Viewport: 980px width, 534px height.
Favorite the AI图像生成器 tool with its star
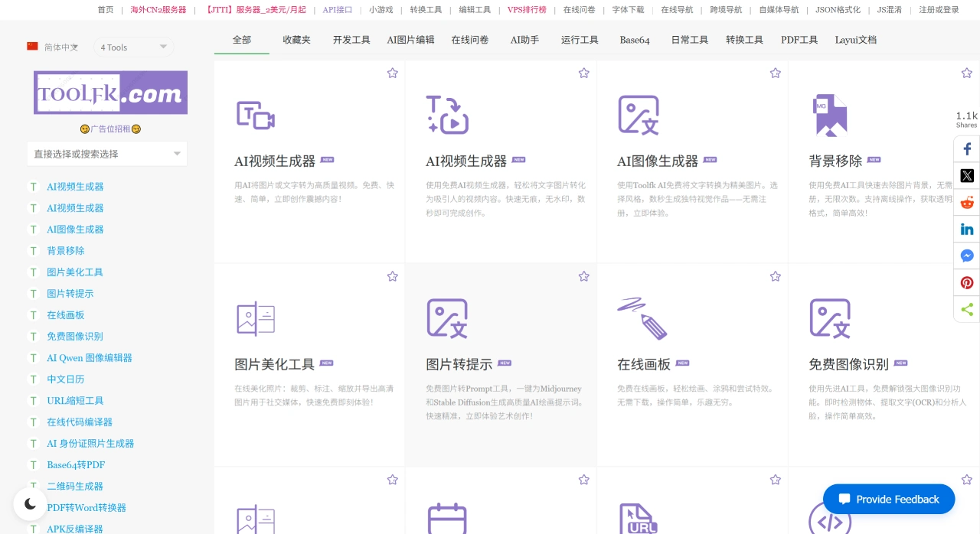[776, 73]
